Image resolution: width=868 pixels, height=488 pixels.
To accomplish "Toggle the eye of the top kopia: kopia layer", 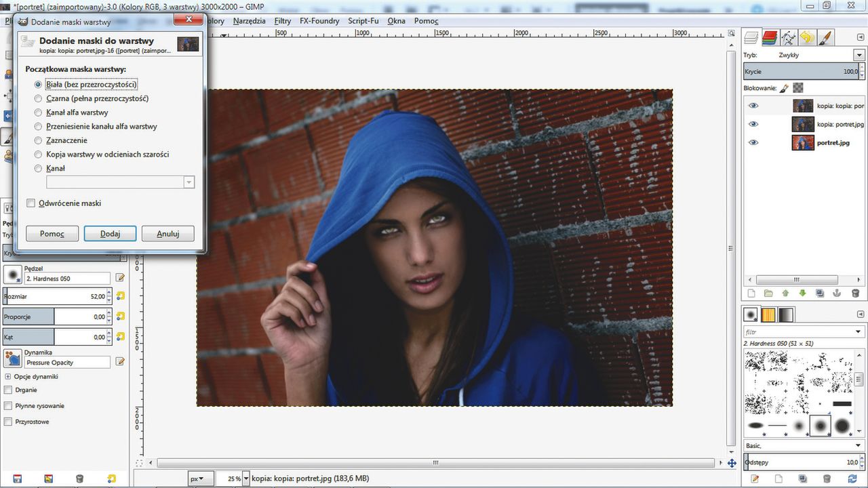I will click(753, 106).
